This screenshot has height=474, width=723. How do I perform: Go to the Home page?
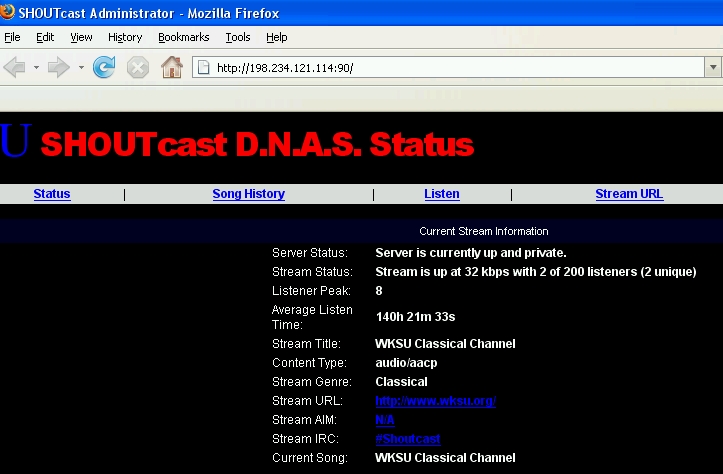[172, 67]
